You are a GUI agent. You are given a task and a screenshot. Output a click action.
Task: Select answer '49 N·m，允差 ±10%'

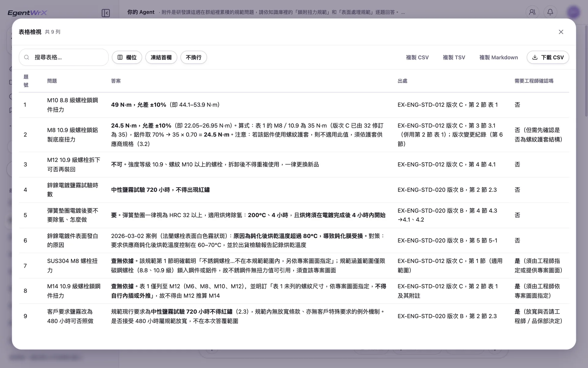pyautogui.click(x=138, y=105)
